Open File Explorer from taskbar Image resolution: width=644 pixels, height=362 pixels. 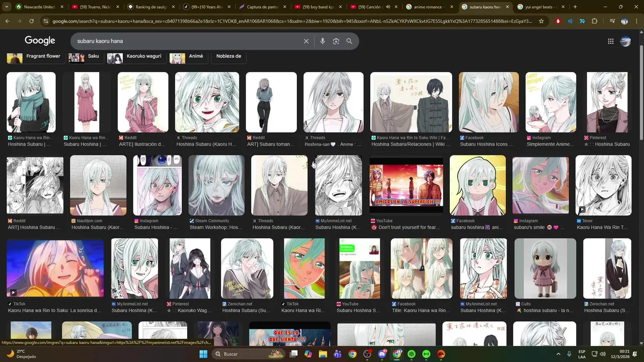tap(323, 354)
